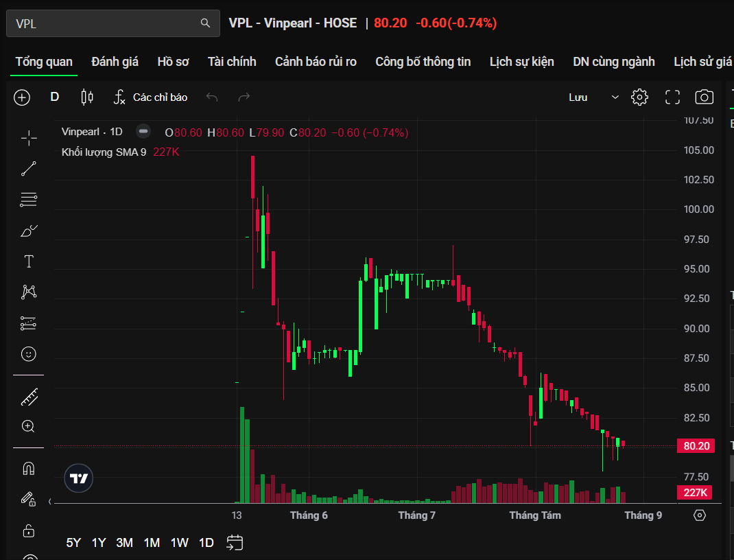Go to the Tài chính tab
The width and height of the screenshot is (734, 560).
(232, 62)
